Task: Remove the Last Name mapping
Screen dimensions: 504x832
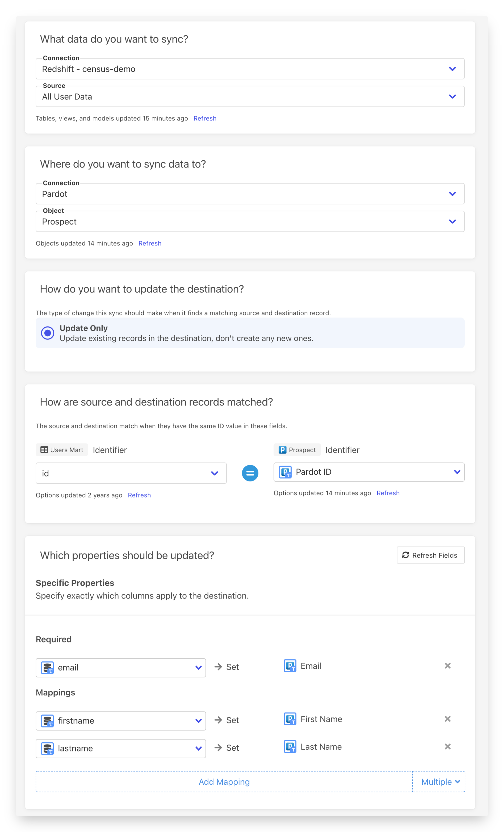Action: [447, 747]
